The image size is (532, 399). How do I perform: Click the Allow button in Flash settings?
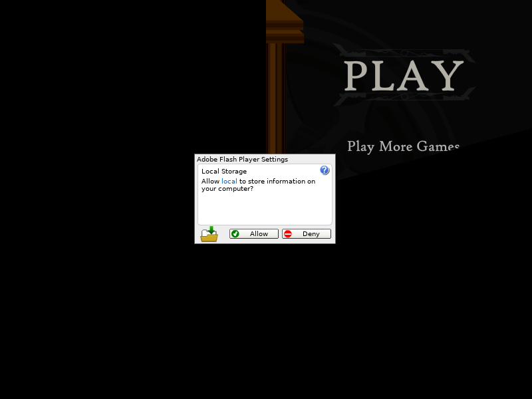click(x=254, y=234)
